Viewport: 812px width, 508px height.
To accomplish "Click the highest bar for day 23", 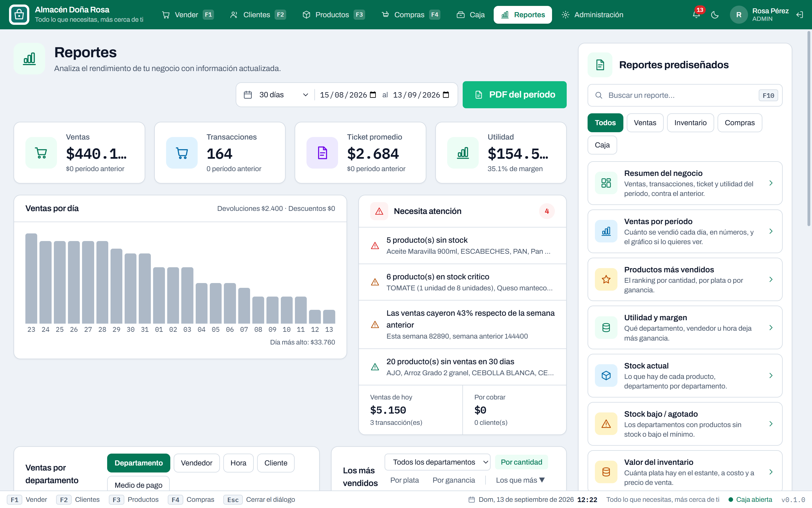I will (31, 279).
